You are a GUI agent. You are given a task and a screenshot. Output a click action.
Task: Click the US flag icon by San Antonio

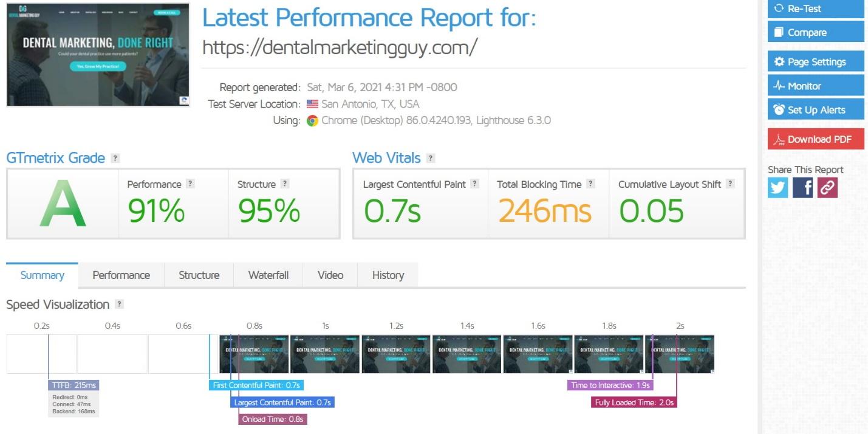tap(312, 104)
